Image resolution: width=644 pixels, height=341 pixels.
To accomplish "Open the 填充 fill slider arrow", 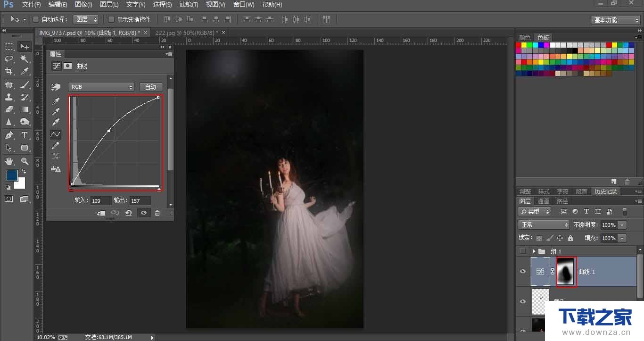I will pyautogui.click(x=622, y=238).
